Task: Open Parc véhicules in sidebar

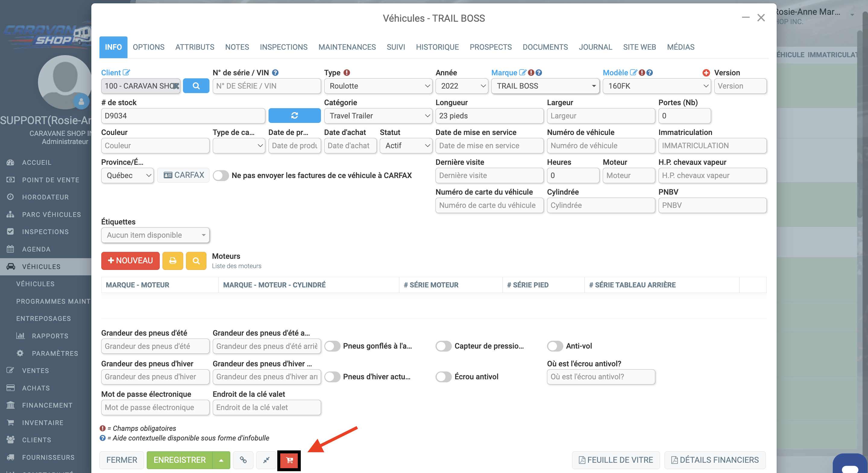Action: 51,215
